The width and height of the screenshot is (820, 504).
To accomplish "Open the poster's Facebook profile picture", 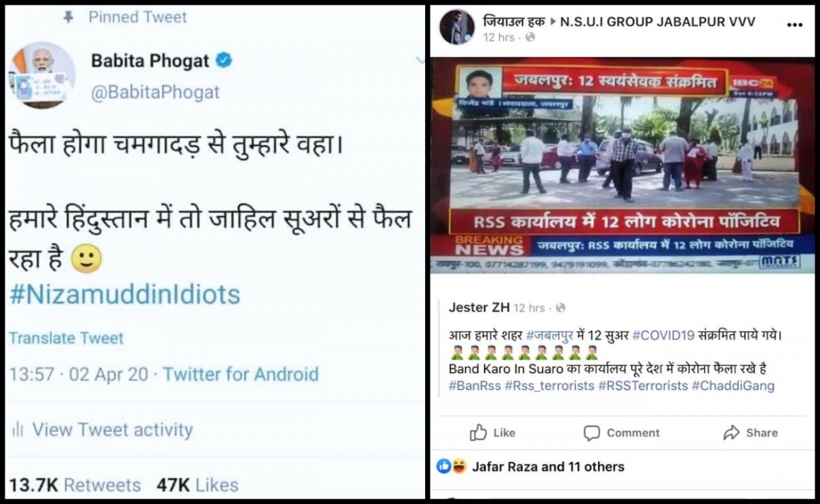I will 456,27.
